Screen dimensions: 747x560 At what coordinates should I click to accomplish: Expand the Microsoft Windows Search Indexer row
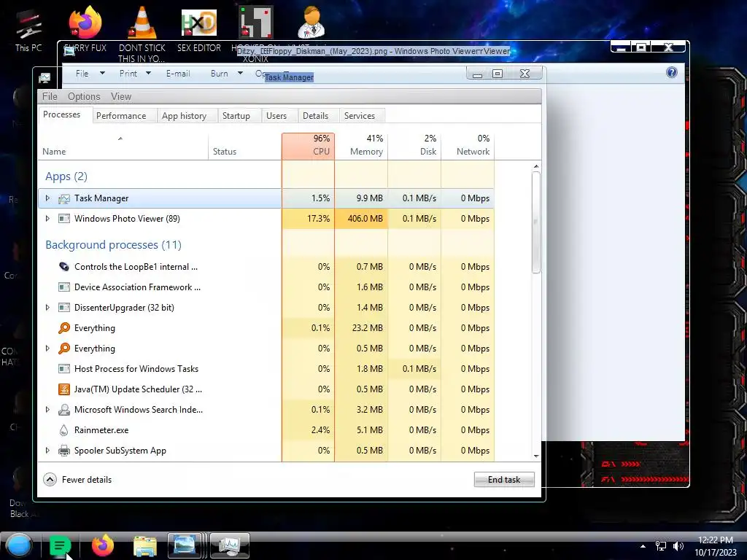pos(47,410)
